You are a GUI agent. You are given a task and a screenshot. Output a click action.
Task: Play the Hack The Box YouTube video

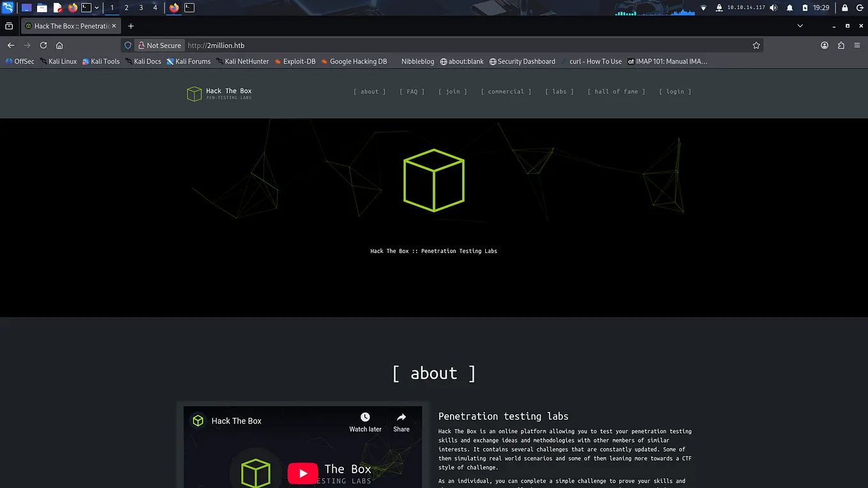(x=303, y=473)
